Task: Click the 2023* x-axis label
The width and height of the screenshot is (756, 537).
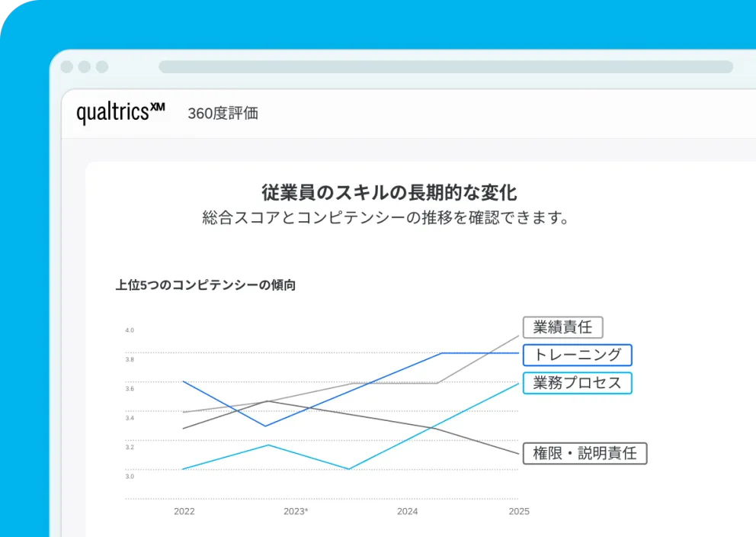Action: [296, 511]
